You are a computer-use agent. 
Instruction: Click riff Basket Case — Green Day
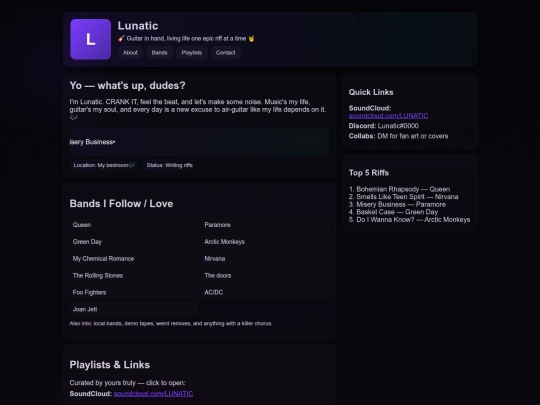[x=393, y=212]
